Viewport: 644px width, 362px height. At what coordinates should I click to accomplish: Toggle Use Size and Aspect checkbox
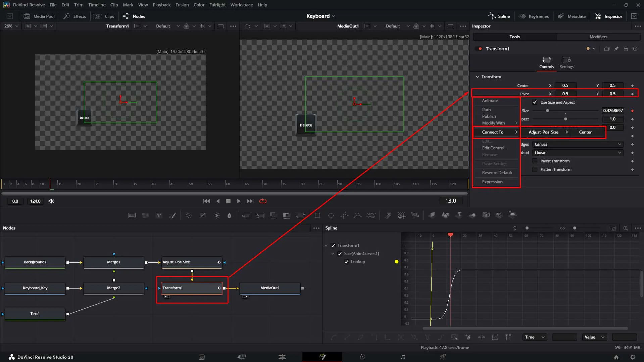(535, 102)
